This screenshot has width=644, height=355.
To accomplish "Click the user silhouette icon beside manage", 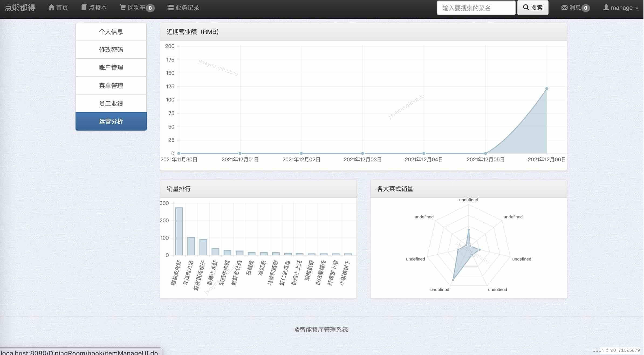I will [x=606, y=8].
